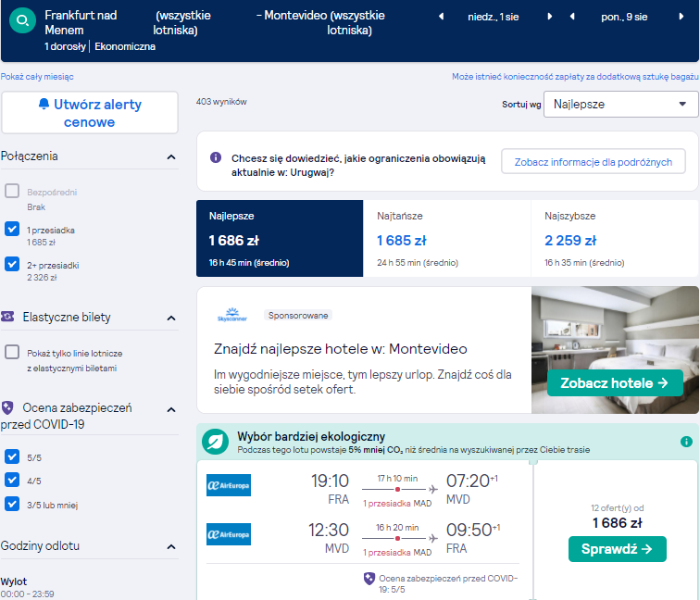Click the green search magnifier icon
The width and height of the screenshot is (700, 600).
22,20
